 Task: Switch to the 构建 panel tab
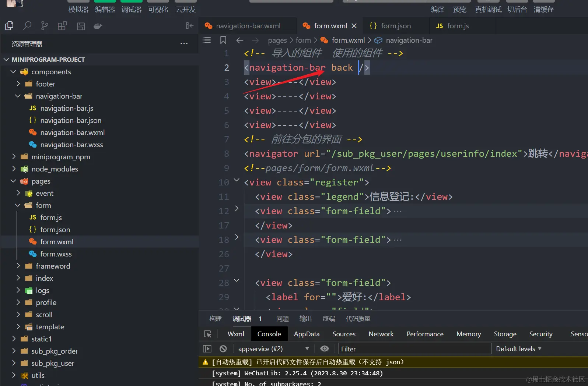coord(216,319)
